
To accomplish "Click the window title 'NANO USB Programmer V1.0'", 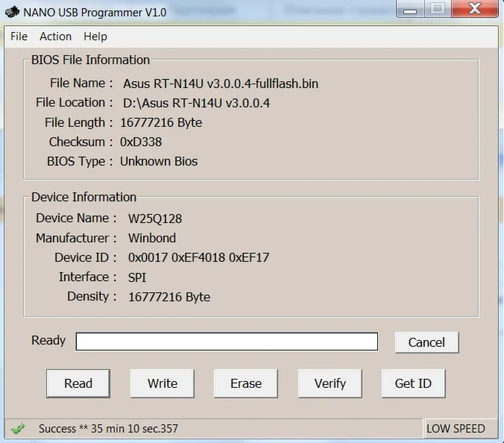I will 95,13.
